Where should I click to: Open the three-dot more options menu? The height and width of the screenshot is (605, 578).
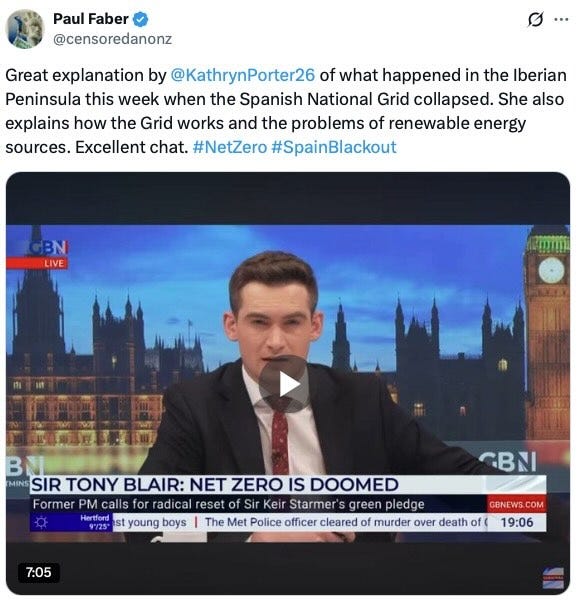(x=561, y=19)
